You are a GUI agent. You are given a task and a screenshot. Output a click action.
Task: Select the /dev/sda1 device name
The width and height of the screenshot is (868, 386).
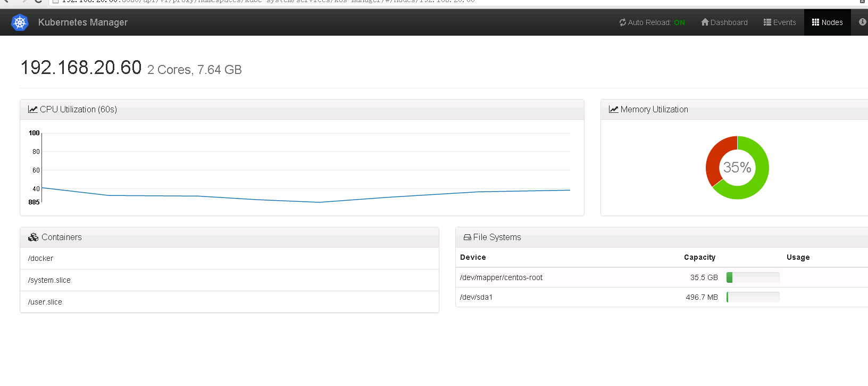[x=476, y=297]
